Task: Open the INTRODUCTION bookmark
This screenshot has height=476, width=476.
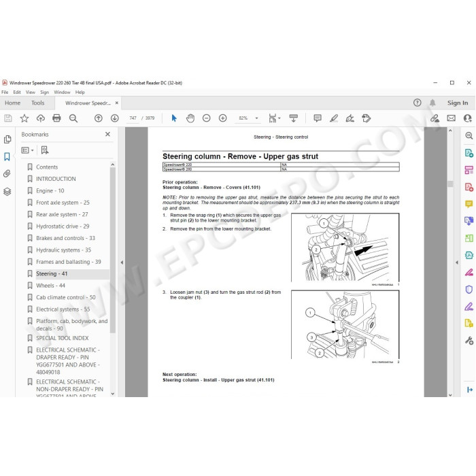Action: pyautogui.click(x=56, y=179)
